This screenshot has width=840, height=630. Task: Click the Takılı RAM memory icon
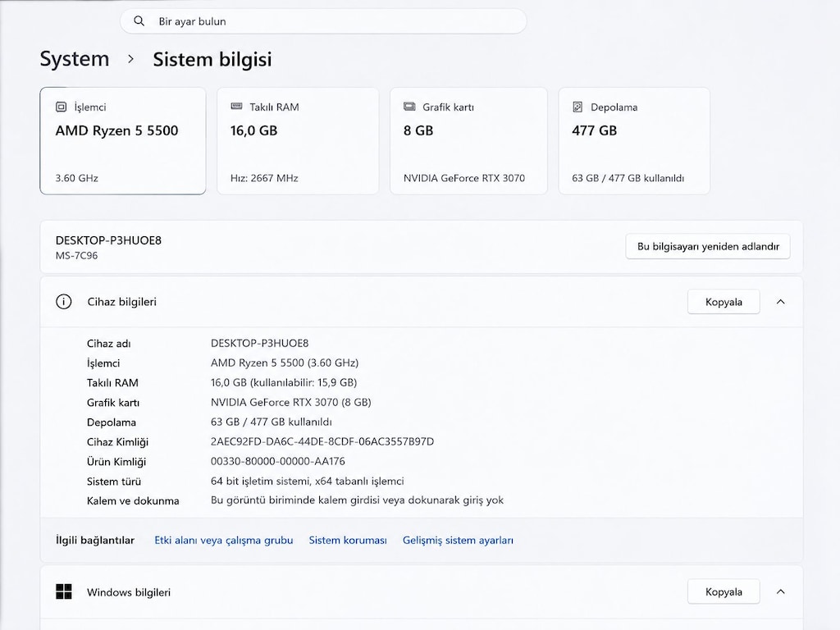(236, 107)
